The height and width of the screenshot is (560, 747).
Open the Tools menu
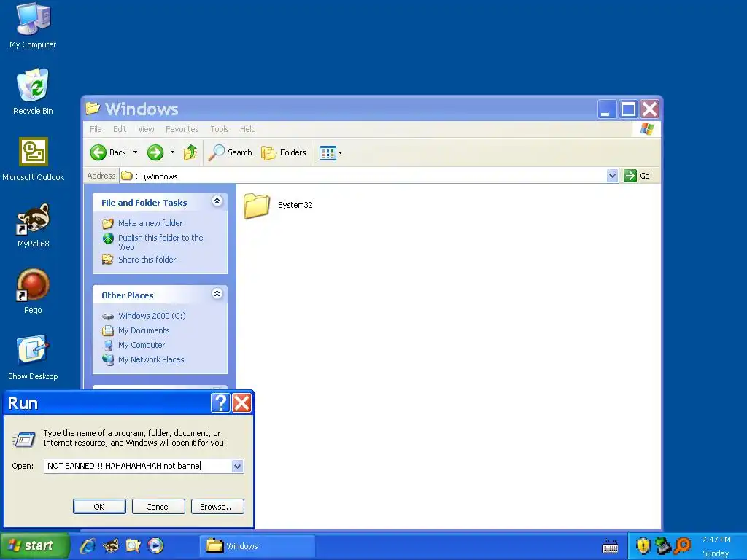tap(220, 129)
